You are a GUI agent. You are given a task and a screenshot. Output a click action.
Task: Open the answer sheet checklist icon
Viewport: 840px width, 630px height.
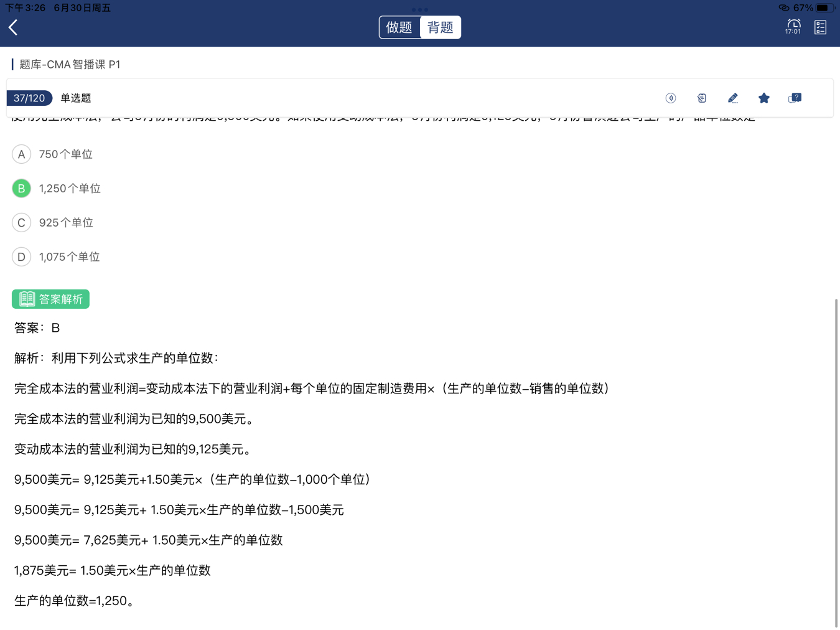click(820, 27)
